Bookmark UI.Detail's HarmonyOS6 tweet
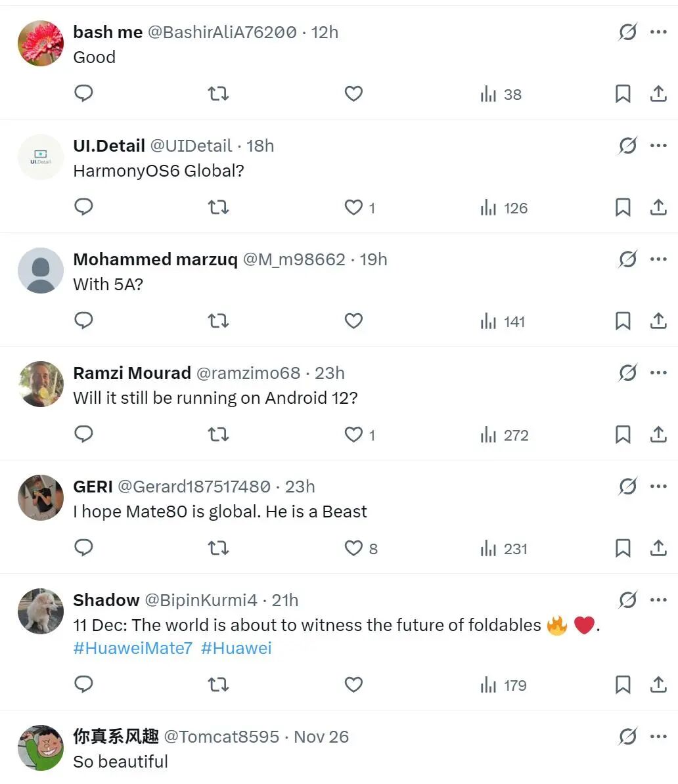Viewport: 678px width, 784px height. tap(623, 207)
